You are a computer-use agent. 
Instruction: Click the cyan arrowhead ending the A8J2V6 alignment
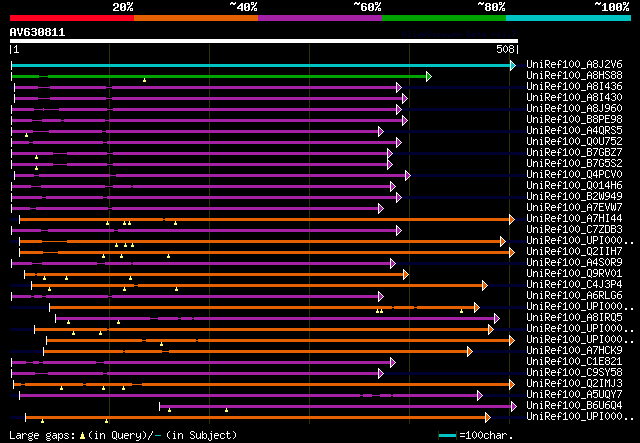tap(513, 65)
